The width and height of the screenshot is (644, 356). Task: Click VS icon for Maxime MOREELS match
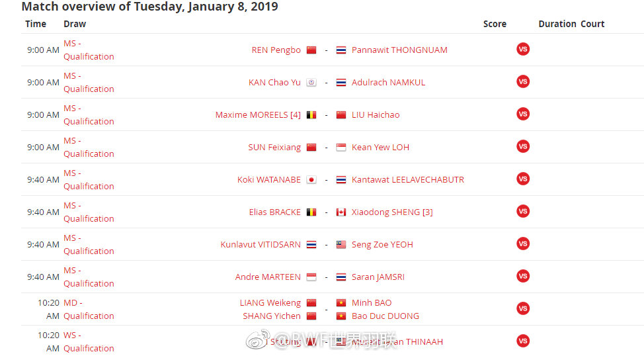pyautogui.click(x=523, y=114)
